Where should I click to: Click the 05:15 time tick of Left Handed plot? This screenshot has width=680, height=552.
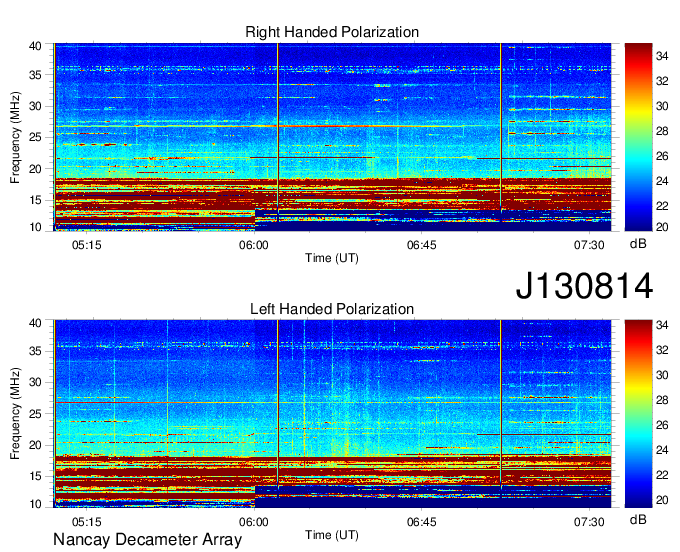coord(87,522)
